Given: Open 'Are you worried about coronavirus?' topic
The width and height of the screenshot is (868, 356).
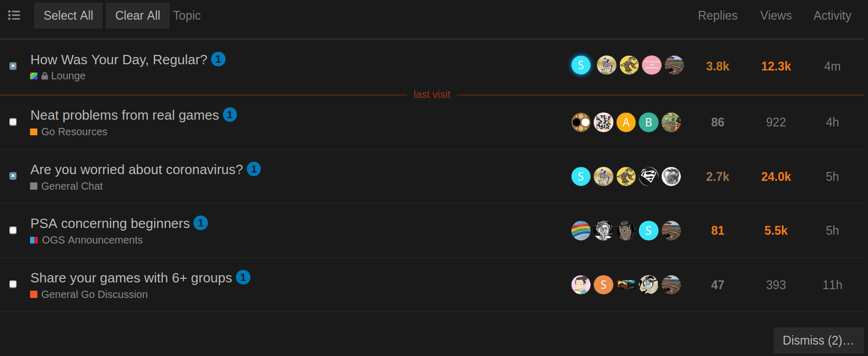Looking at the screenshot, I should (x=136, y=169).
